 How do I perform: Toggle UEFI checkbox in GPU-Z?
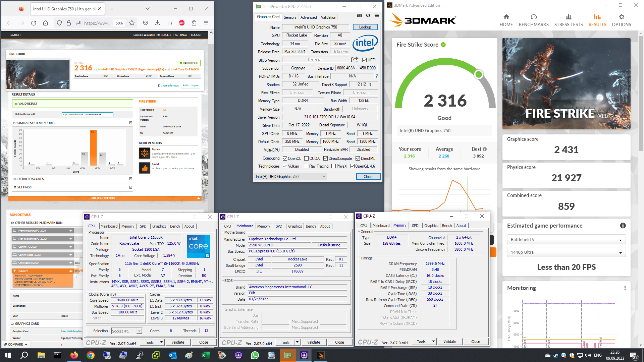point(364,60)
